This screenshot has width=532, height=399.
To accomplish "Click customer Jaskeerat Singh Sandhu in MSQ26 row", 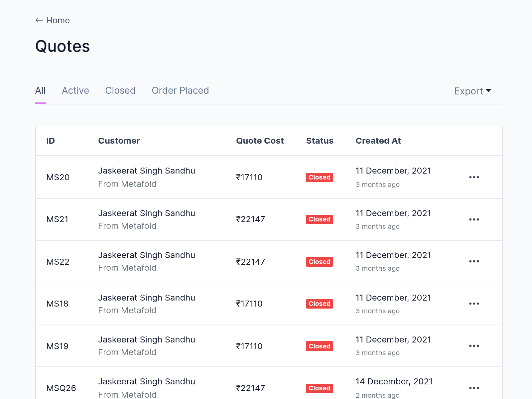I will point(147,381).
